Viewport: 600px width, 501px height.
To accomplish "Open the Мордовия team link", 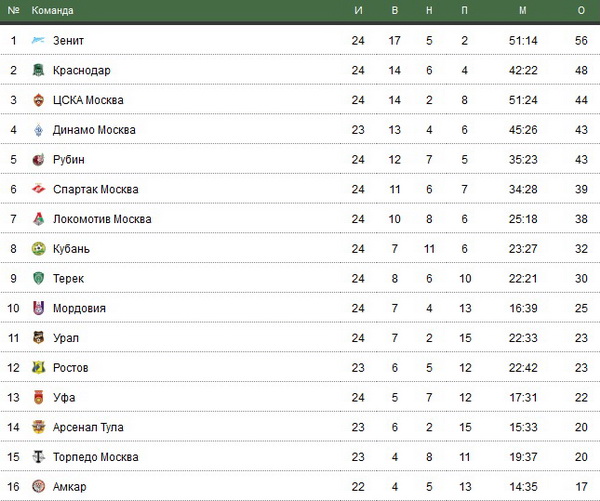I will click(79, 308).
